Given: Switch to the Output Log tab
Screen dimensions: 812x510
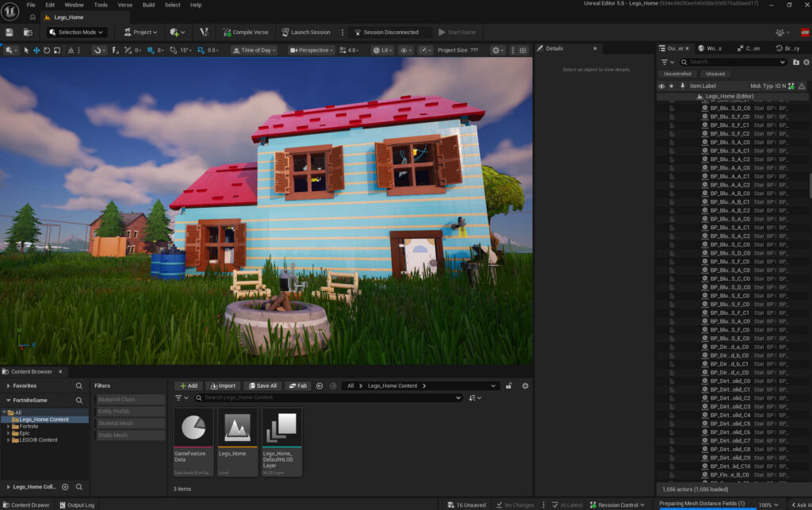Looking at the screenshot, I should pyautogui.click(x=77, y=504).
